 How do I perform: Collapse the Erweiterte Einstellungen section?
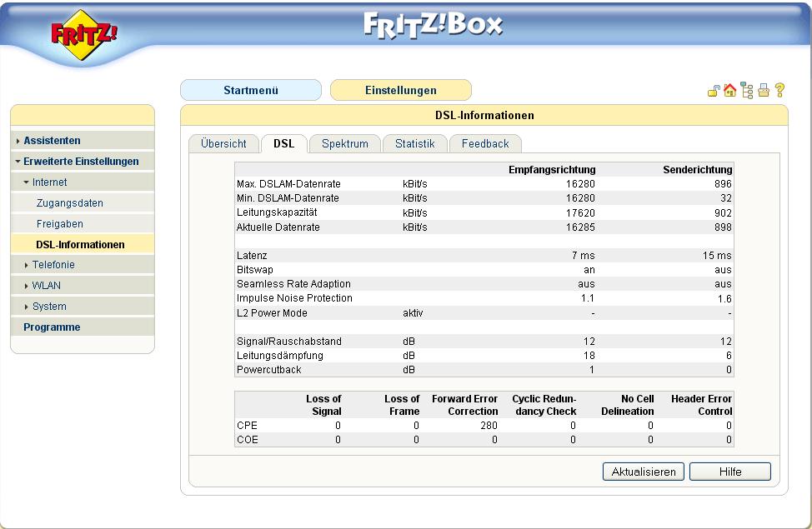pyautogui.click(x=80, y=162)
